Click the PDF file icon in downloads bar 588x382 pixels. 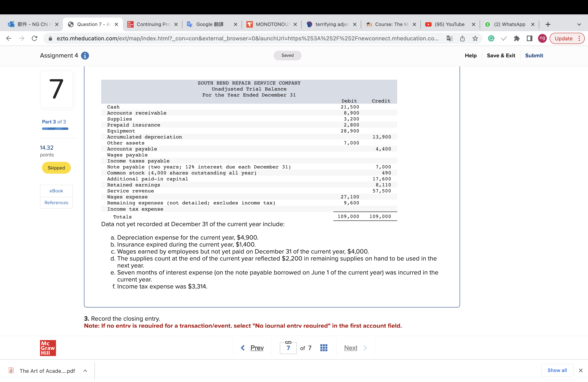click(11, 370)
